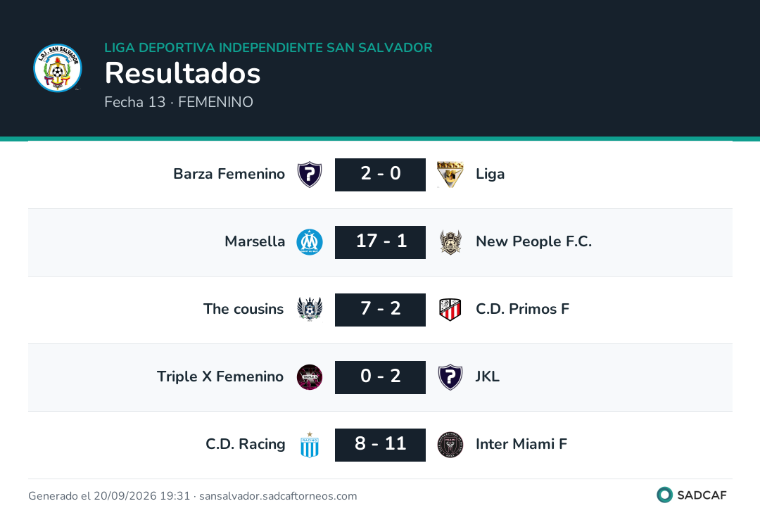The width and height of the screenshot is (760, 532).
Task: Click the SADCAF logo in footer
Action: [692, 495]
